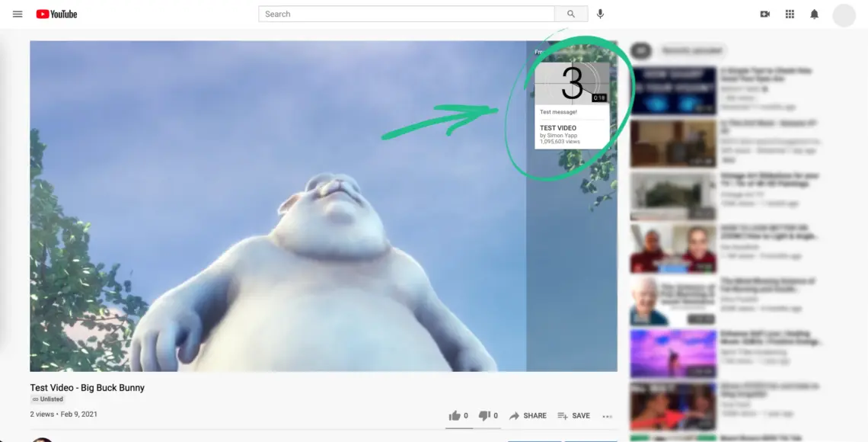Open the hamburger guide menu
Viewport: 868px width, 442px height.
tap(18, 14)
